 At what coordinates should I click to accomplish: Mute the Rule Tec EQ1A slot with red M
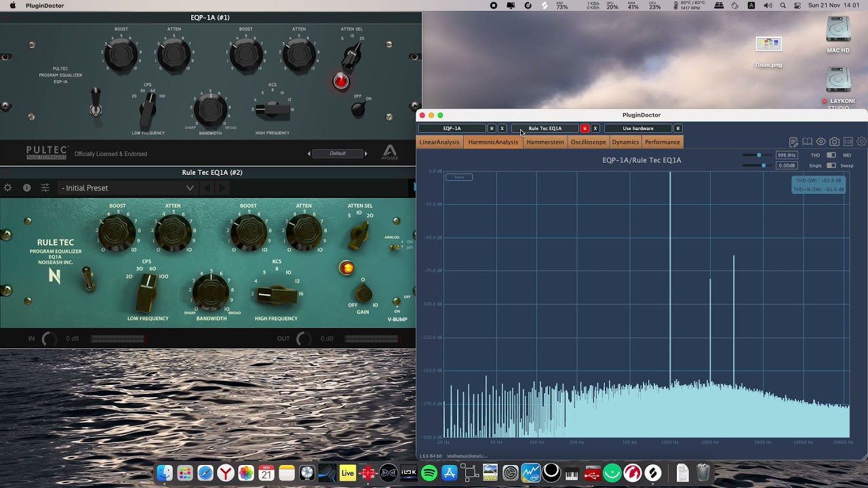tap(585, 128)
